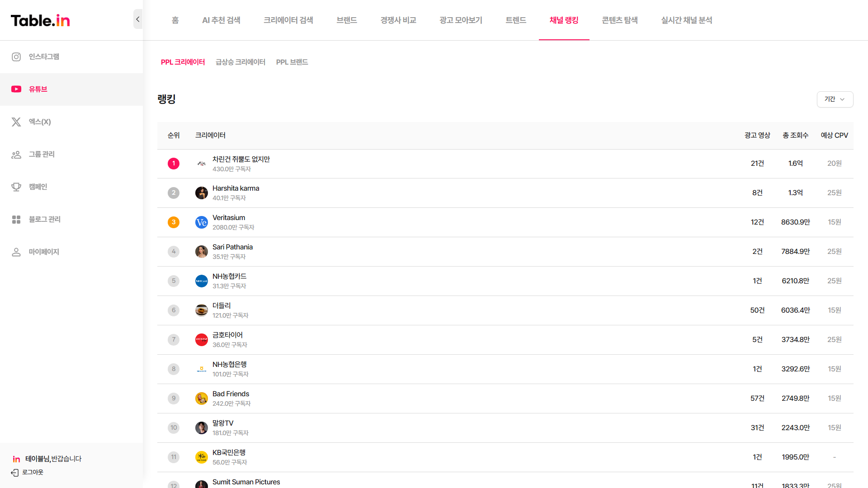The height and width of the screenshot is (488, 868).
Task: Open the 기간 period dropdown
Action: (x=835, y=99)
